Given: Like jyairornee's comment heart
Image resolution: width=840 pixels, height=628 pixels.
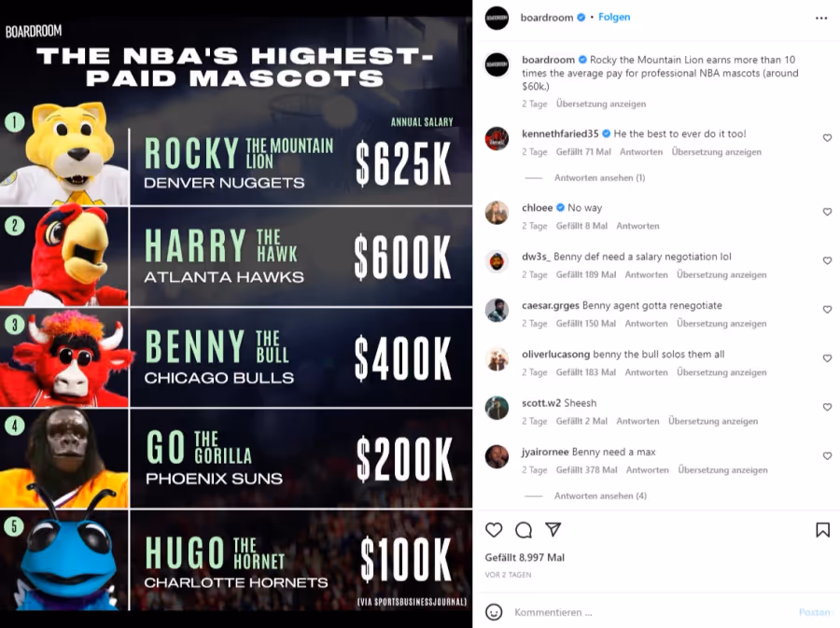Looking at the screenshot, I should (827, 456).
